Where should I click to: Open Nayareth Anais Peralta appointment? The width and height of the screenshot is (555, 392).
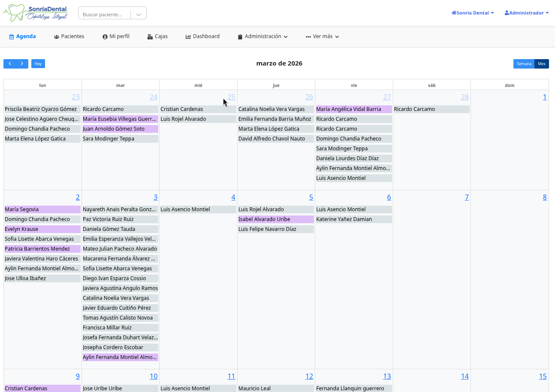tap(121, 209)
